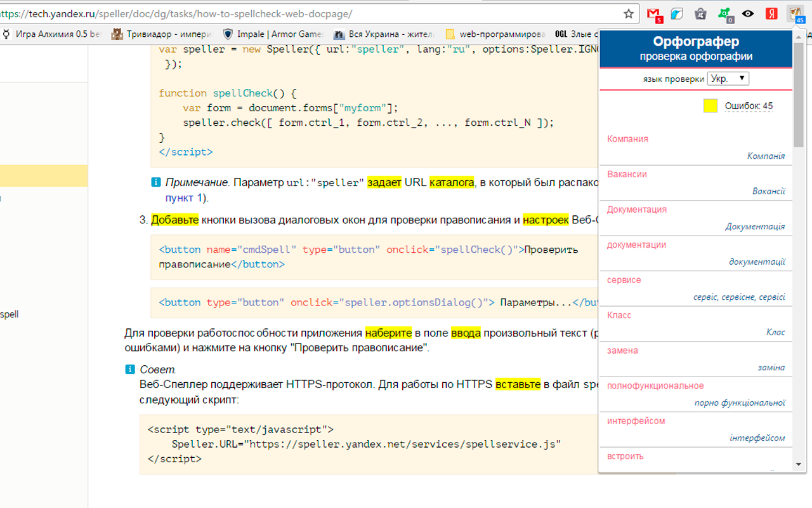
Task: Open the Gmail checker extension icon
Action: [x=654, y=13]
